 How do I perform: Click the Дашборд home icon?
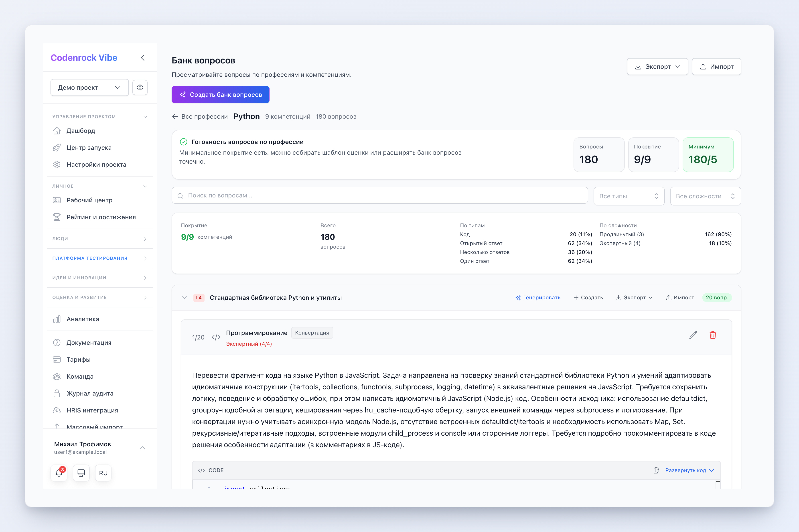coord(57,131)
